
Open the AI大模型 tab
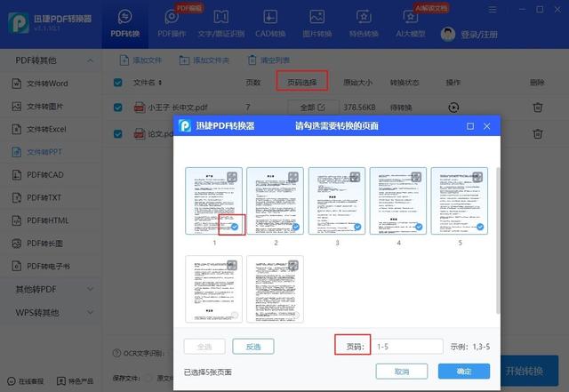pos(411,24)
